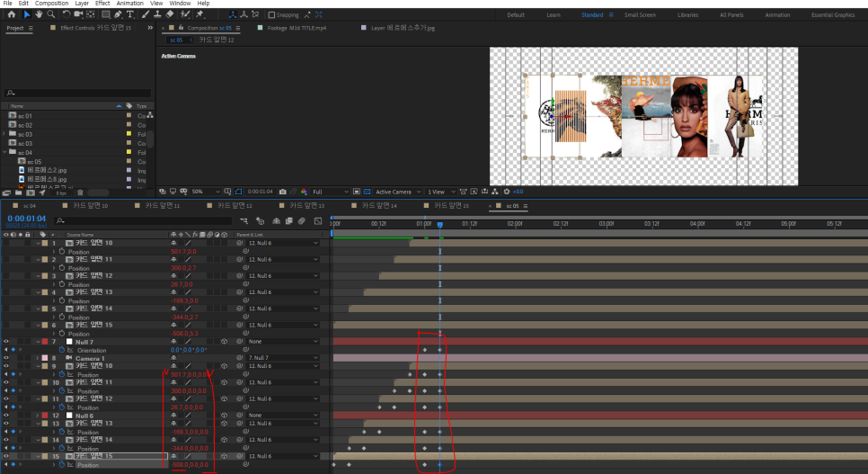
Task: Click the timeline current time 0:00:01:04
Action: [27, 219]
